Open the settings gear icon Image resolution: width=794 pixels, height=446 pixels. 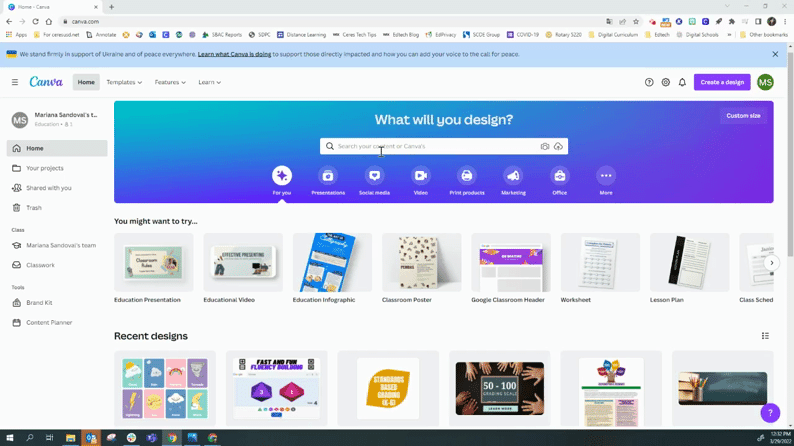point(665,82)
